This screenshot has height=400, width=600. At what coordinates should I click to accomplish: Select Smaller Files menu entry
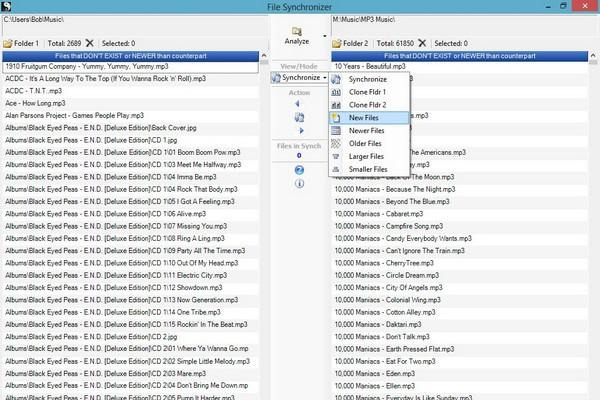369,169
